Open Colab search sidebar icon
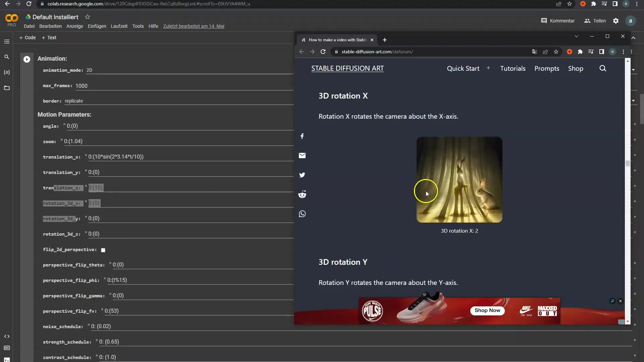Viewport: 644px width, 362px height. [x=7, y=57]
